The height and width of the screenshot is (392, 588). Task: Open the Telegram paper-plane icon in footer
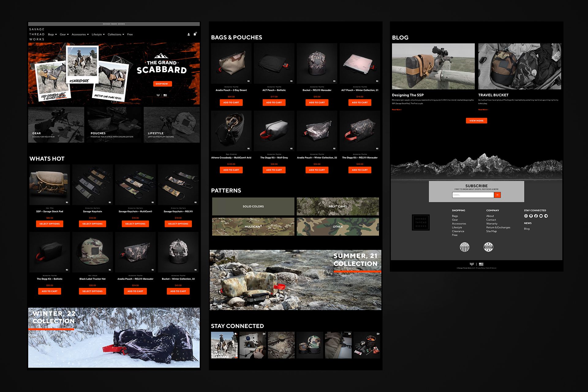click(x=546, y=216)
